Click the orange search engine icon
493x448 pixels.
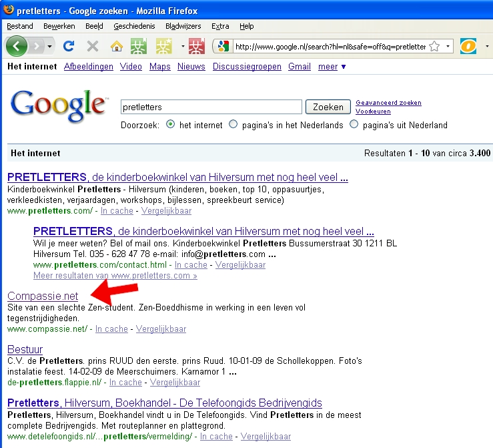coord(468,47)
